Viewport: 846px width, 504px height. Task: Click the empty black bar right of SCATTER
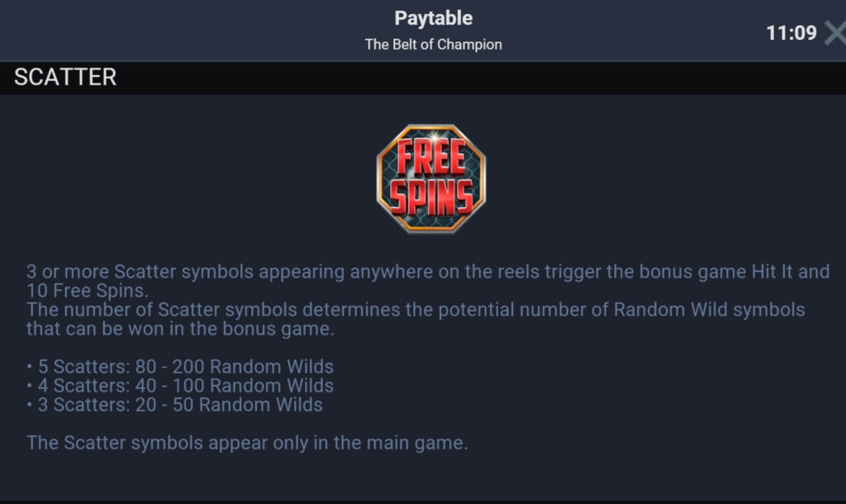(480, 78)
